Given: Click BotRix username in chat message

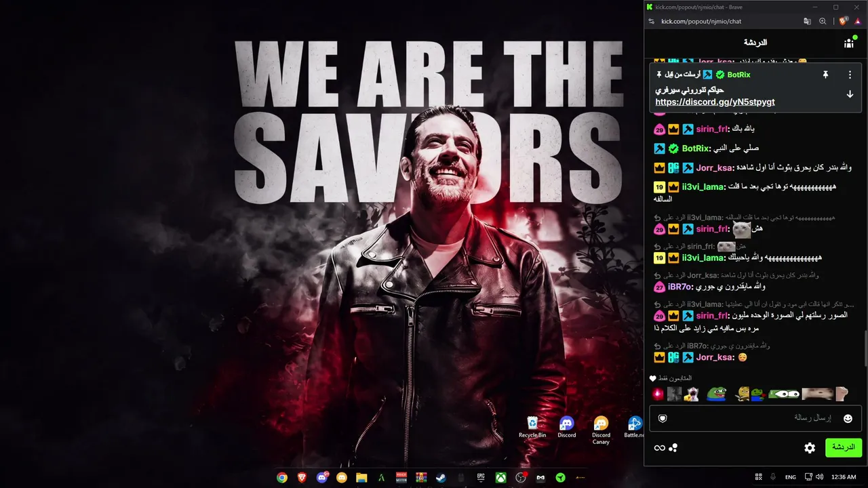Looking at the screenshot, I should point(696,148).
